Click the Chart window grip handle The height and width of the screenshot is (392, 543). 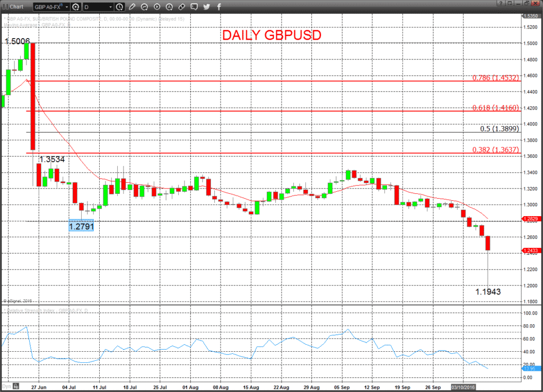[x=5, y=6]
